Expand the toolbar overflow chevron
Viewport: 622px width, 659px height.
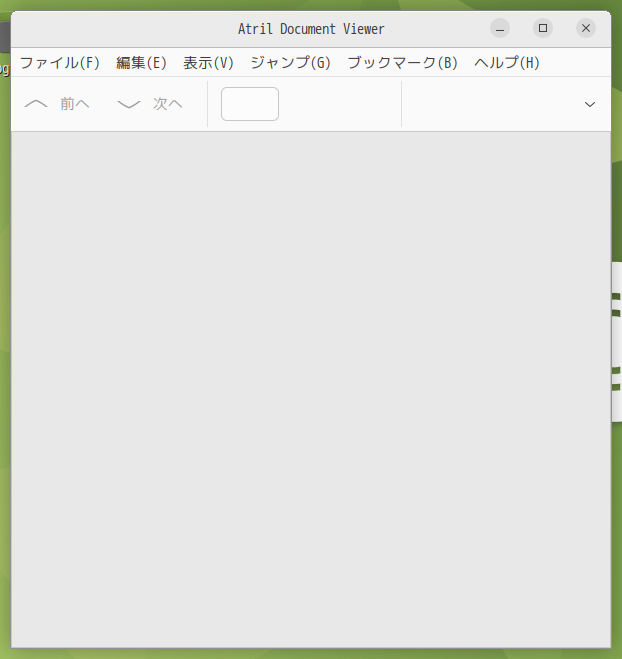click(590, 104)
